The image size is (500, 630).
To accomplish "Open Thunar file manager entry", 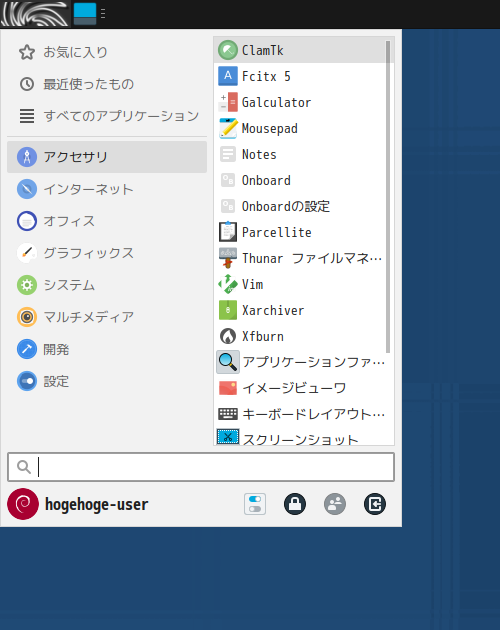I will [303, 258].
